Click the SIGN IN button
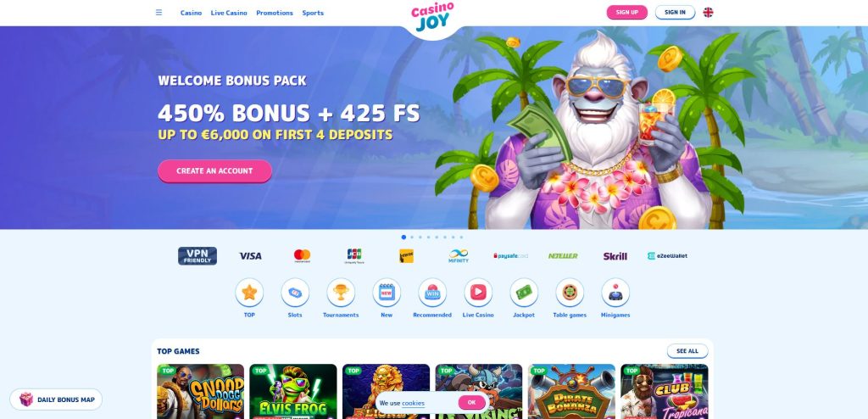Screen dimensions: 868x419 tap(675, 12)
